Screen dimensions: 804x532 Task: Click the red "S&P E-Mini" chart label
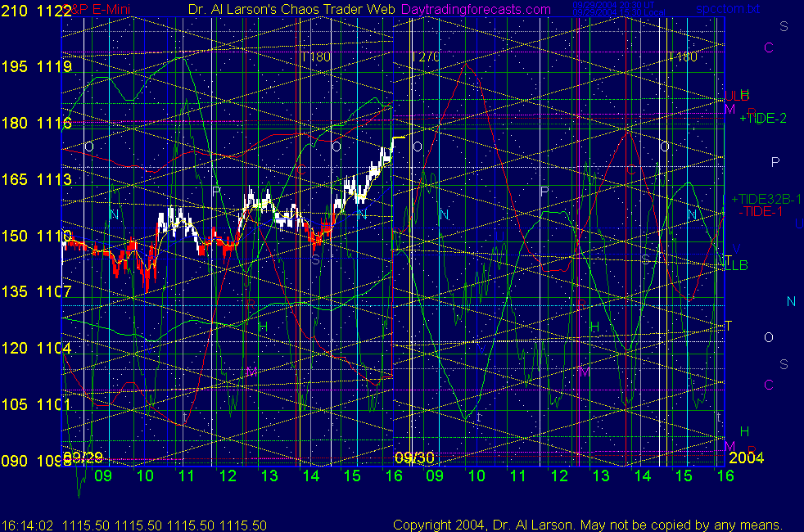pyautogui.click(x=97, y=9)
